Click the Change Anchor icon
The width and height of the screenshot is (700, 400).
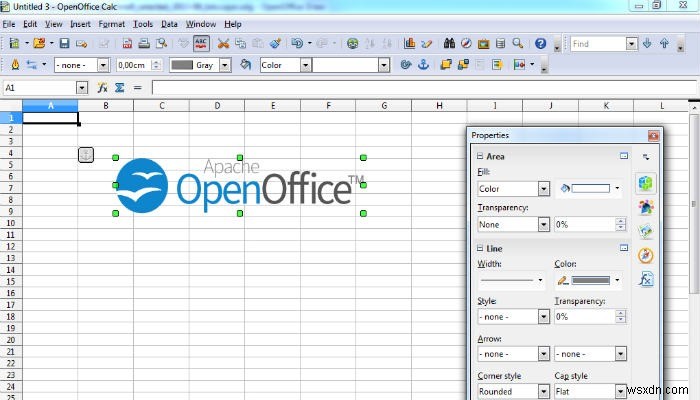click(423, 65)
